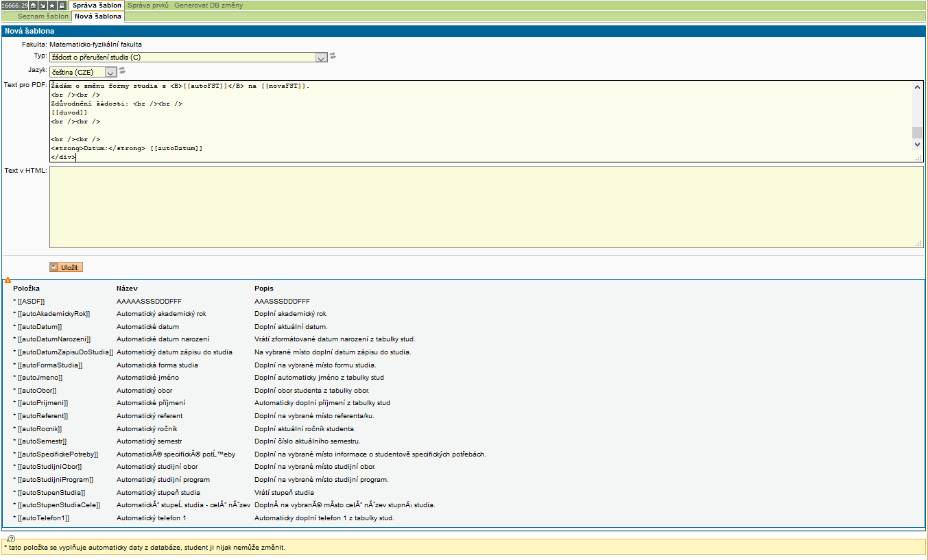Click the swap arrows icon next to Jazyk
The height and width of the screenshot is (560, 928).
[122, 71]
